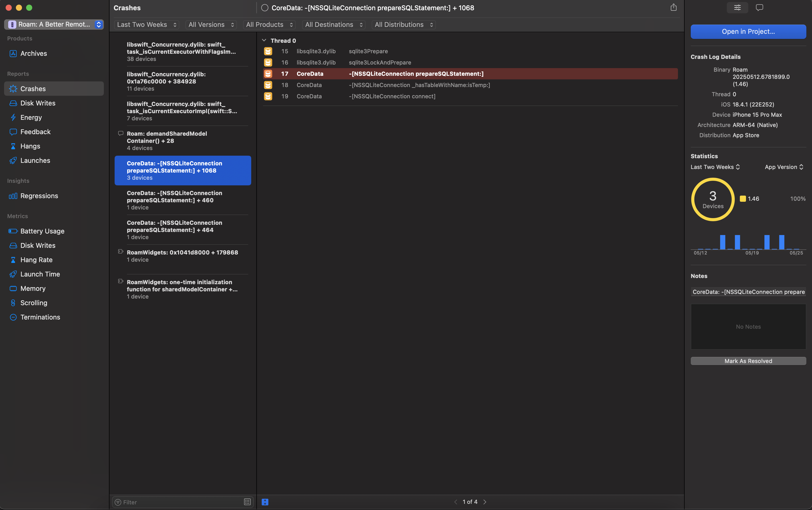Viewport: 812px width, 510px height.
Task: Open the share menu for this crash
Action: (673, 7)
